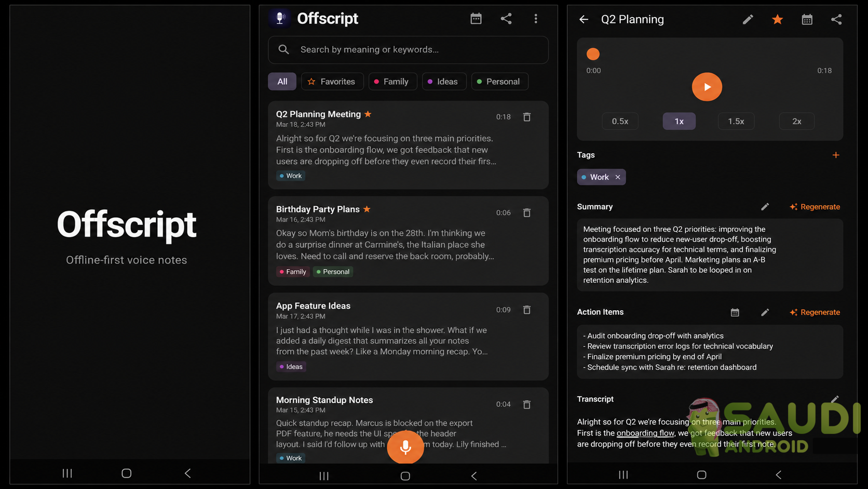Filter notes by Family tag
Viewport: 868px width, 489px height.
(392, 82)
